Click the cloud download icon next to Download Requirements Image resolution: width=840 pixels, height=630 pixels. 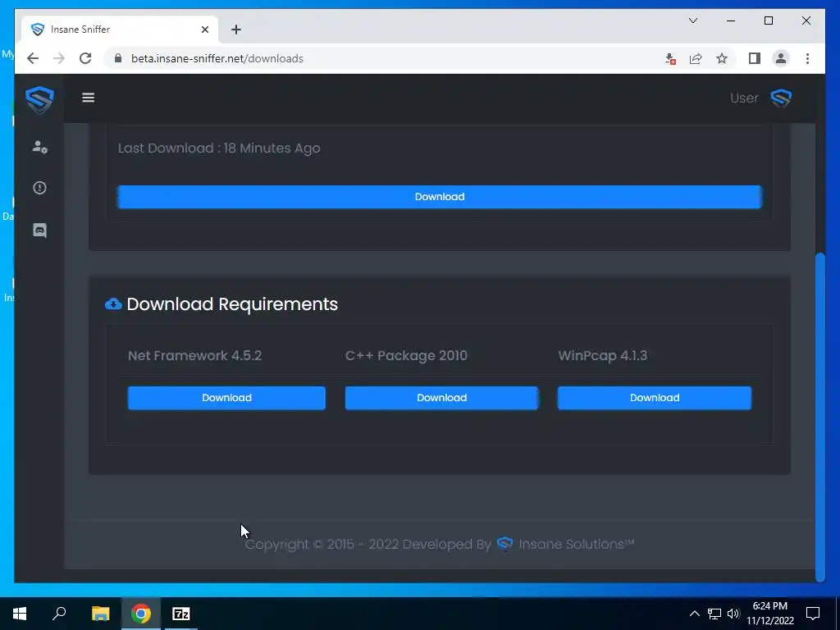click(x=113, y=304)
